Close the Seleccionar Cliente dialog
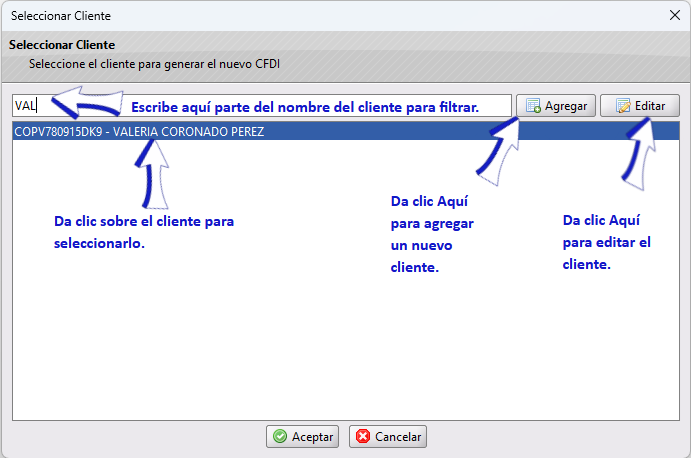Viewport: 691px width, 458px height. tap(675, 15)
